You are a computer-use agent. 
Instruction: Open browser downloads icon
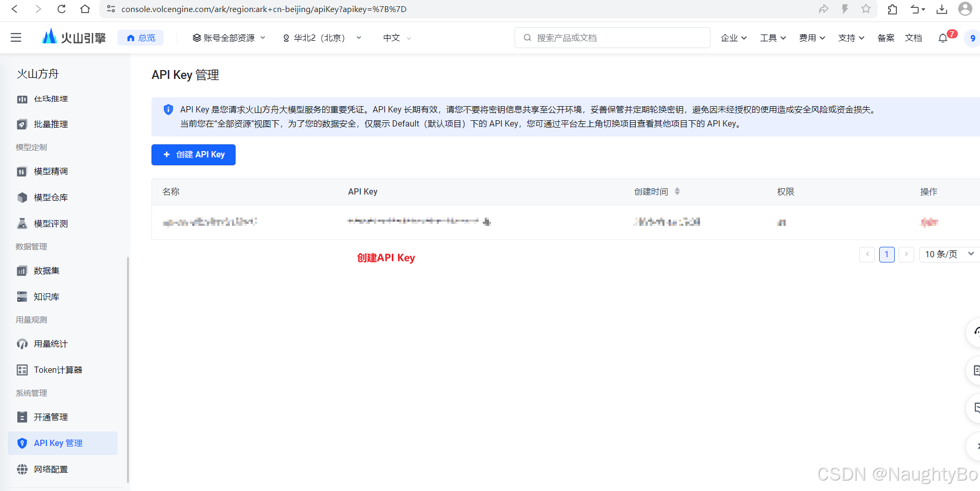point(942,9)
